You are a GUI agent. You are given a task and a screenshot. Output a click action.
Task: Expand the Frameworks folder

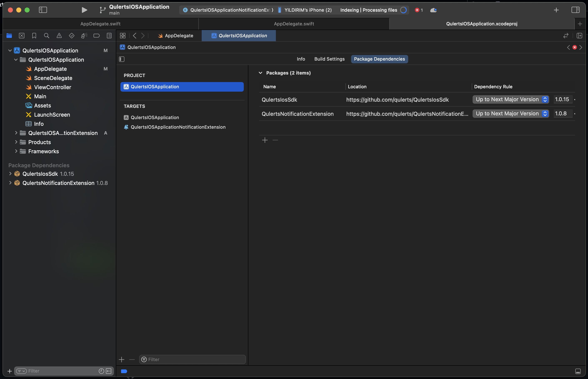click(x=16, y=151)
